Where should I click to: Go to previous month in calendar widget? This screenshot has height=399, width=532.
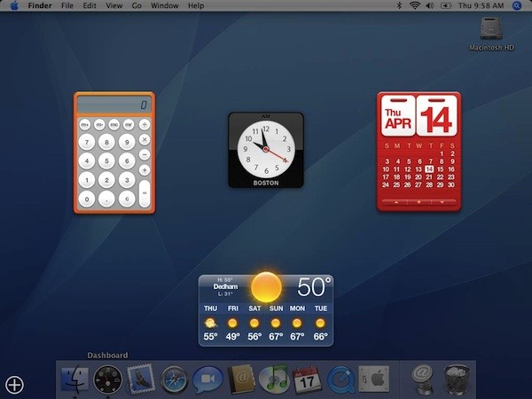396,202
